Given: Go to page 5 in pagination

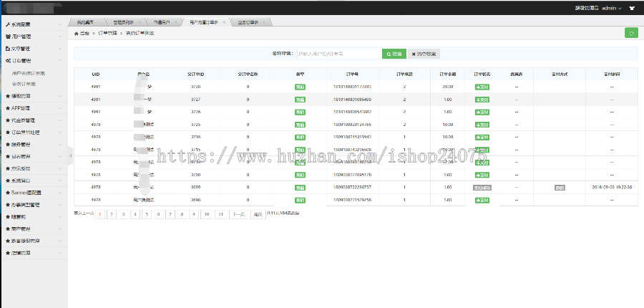Looking at the screenshot, I should pyautogui.click(x=147, y=214).
